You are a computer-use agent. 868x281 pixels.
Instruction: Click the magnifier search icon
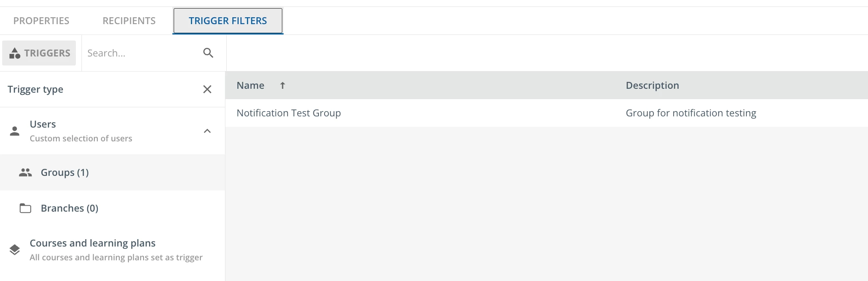[208, 53]
